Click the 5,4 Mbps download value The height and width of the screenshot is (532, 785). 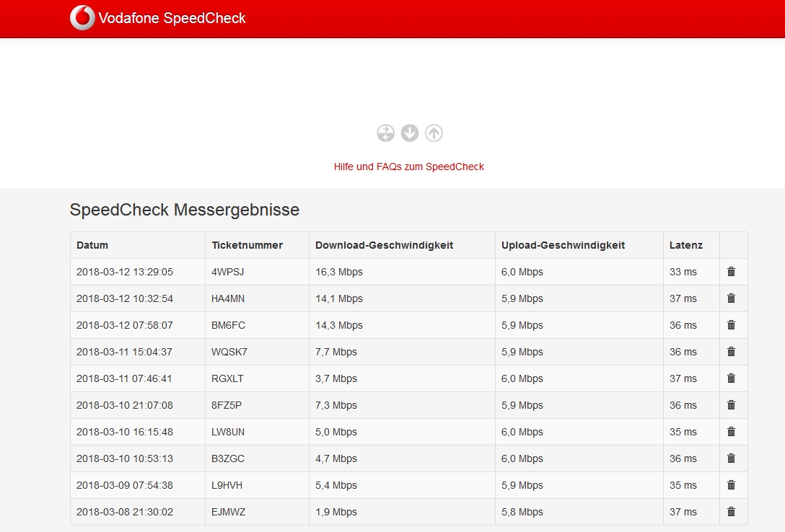point(336,485)
